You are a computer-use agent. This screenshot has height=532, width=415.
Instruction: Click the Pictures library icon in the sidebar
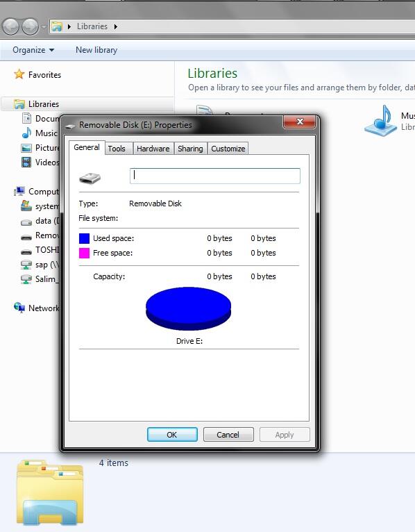(x=26, y=148)
